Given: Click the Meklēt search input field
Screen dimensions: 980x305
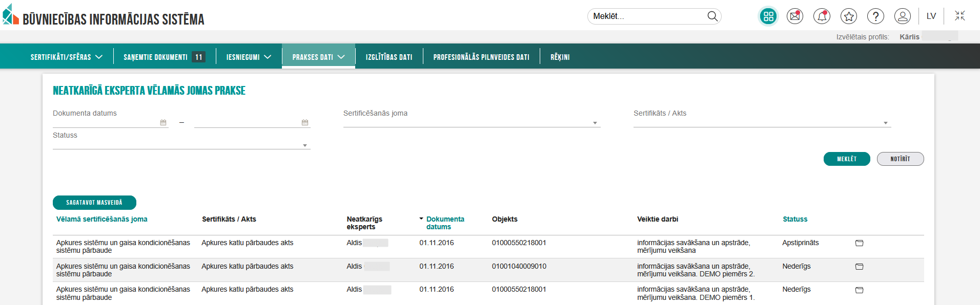Looking at the screenshot, I should (647, 16).
